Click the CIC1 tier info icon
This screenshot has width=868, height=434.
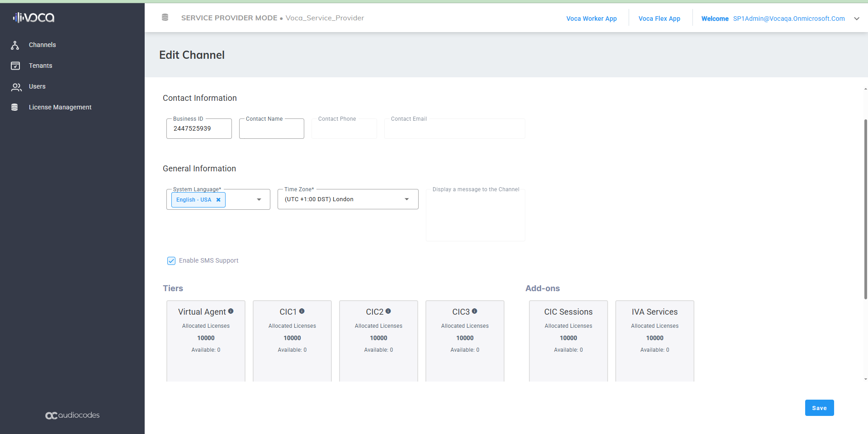302,311
